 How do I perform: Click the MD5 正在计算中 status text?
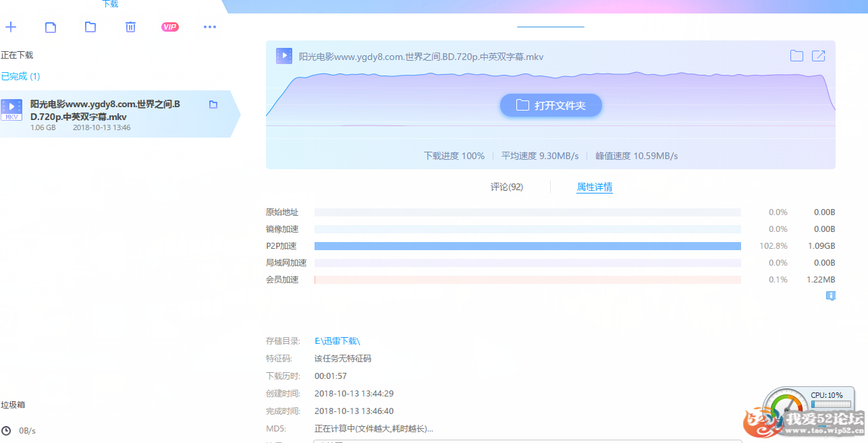click(374, 429)
